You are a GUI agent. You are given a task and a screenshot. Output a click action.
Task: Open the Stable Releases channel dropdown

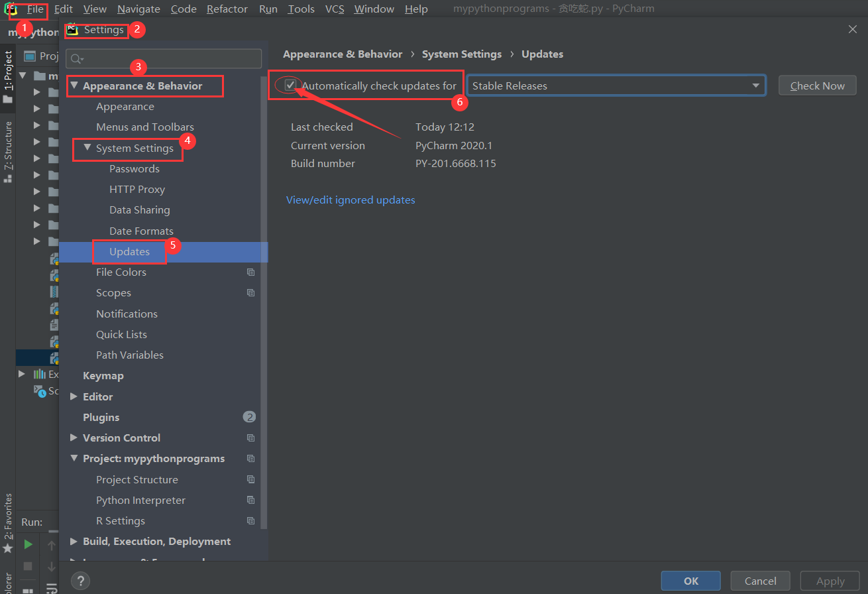[616, 86]
